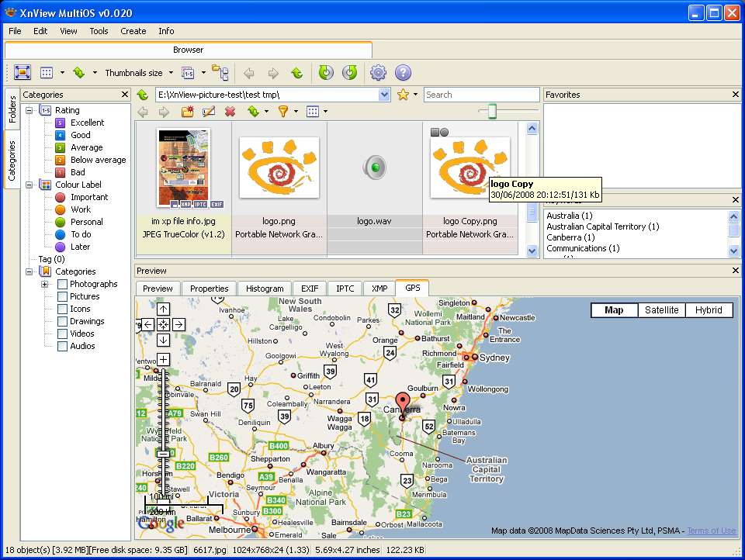The image size is (745, 560).
Task: Check the Pictures category checkbox
Action: (62, 296)
